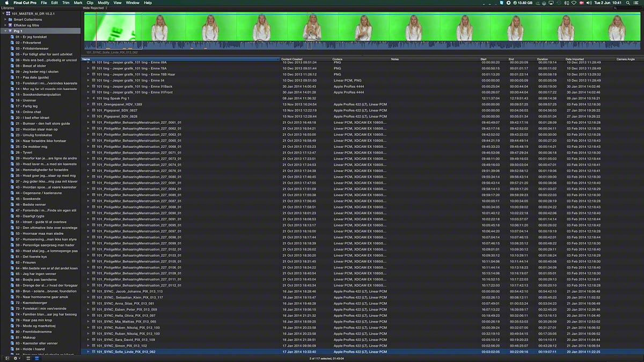
Task: Select clip '101 ting Speak Prg 1'
Action: click(x=113, y=98)
